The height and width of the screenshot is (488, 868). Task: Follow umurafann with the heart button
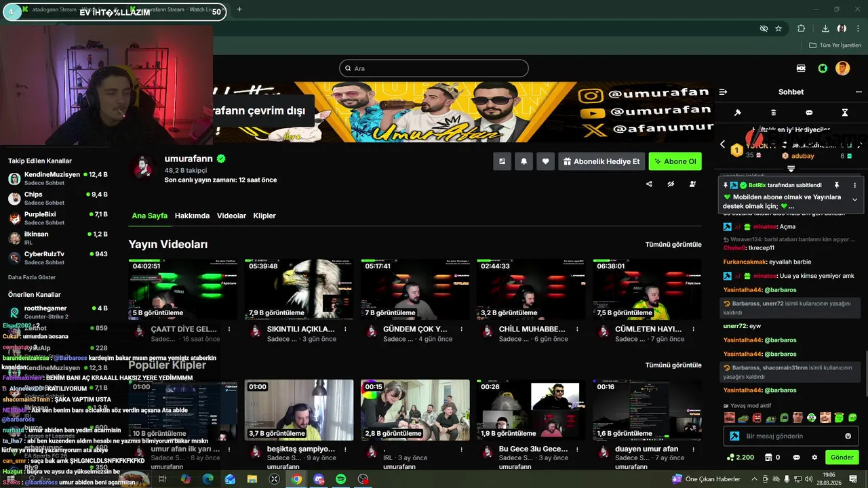click(545, 161)
